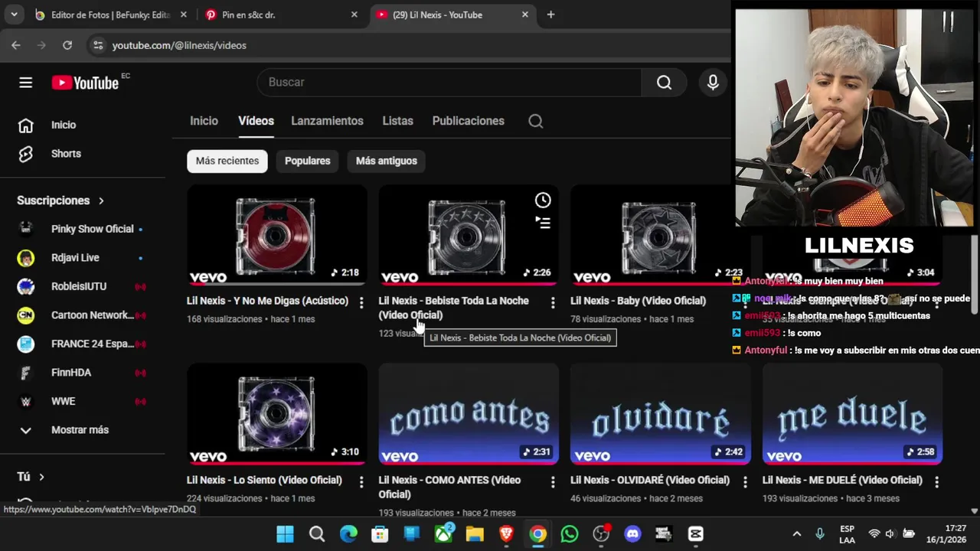The width and height of the screenshot is (980, 551).
Task: Open options menu for OLVIDARÉ video
Action: tap(745, 482)
